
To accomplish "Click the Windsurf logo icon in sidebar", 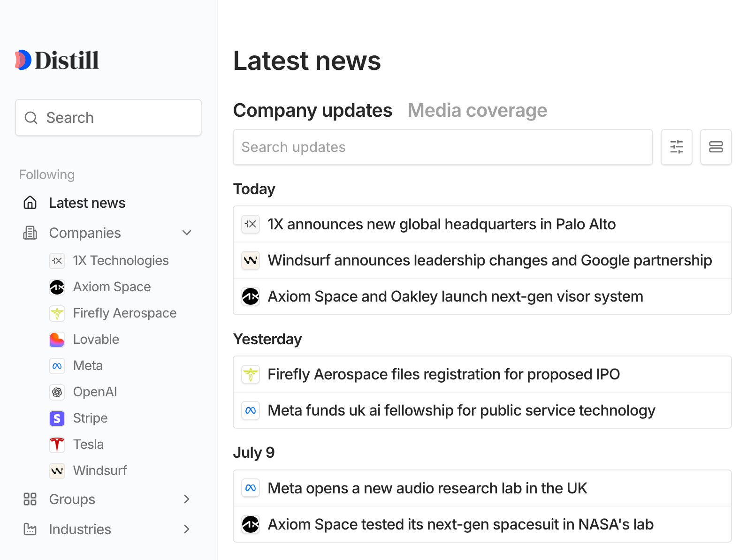I will [x=57, y=471].
